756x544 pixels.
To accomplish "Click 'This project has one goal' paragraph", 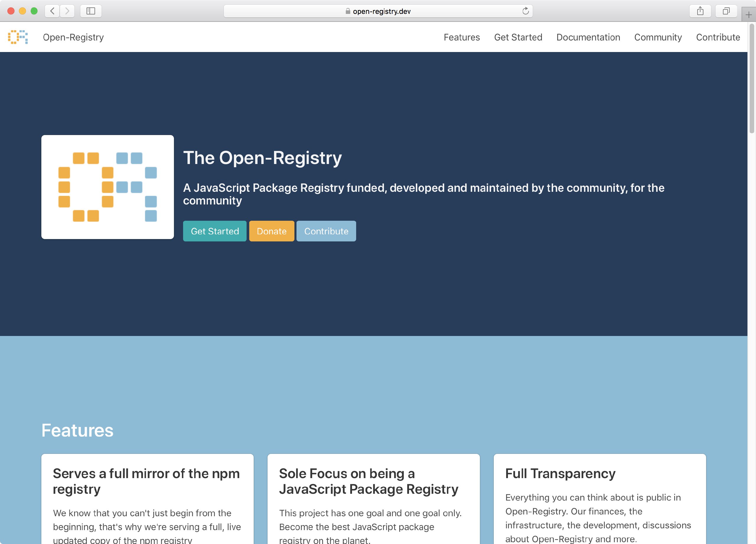I will click(x=370, y=527).
